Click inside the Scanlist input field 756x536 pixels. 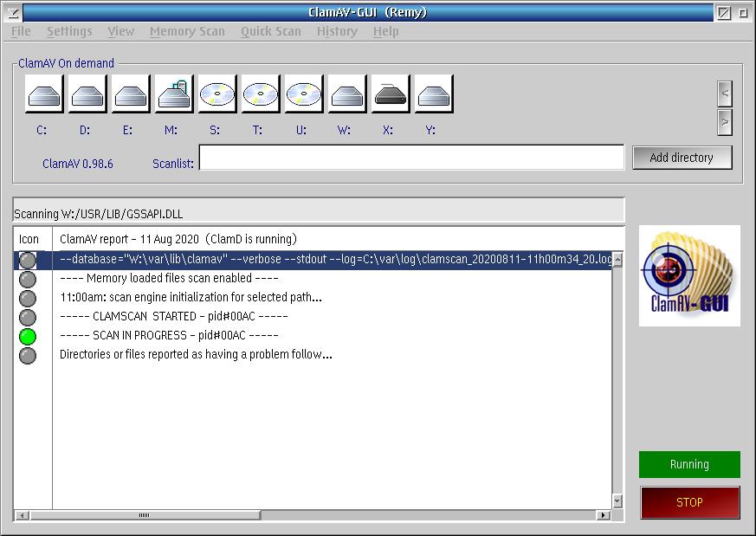click(411, 157)
